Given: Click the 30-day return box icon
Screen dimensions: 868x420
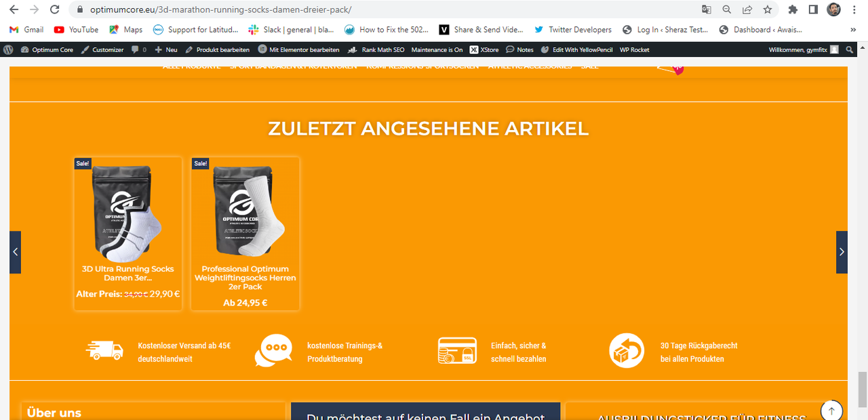Looking at the screenshot, I should (x=627, y=351).
